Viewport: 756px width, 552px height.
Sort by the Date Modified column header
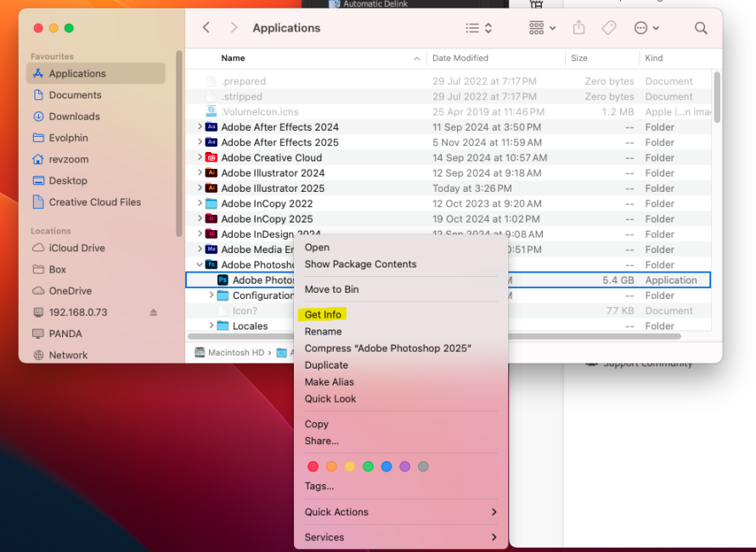click(460, 59)
